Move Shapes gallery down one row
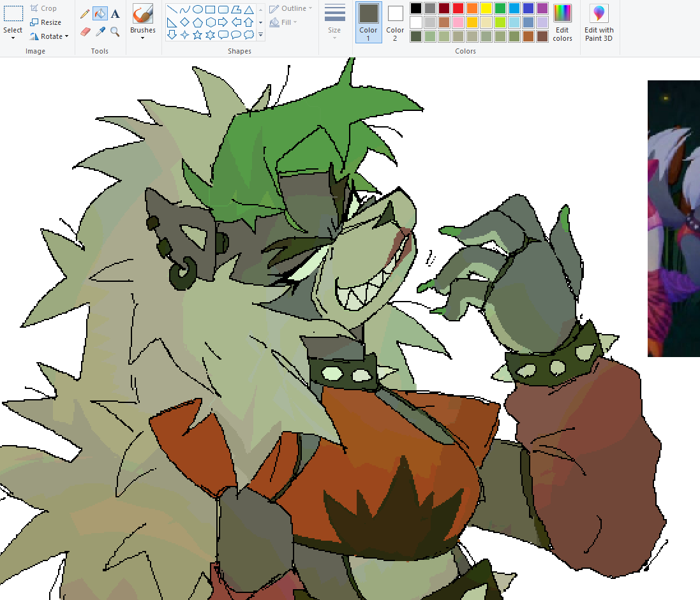The width and height of the screenshot is (700, 600). point(261,22)
